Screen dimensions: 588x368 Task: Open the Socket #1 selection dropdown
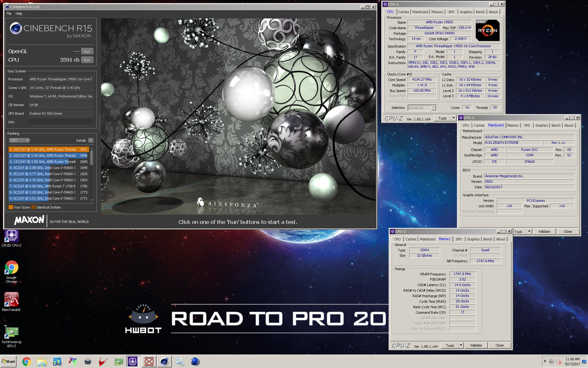433,108
